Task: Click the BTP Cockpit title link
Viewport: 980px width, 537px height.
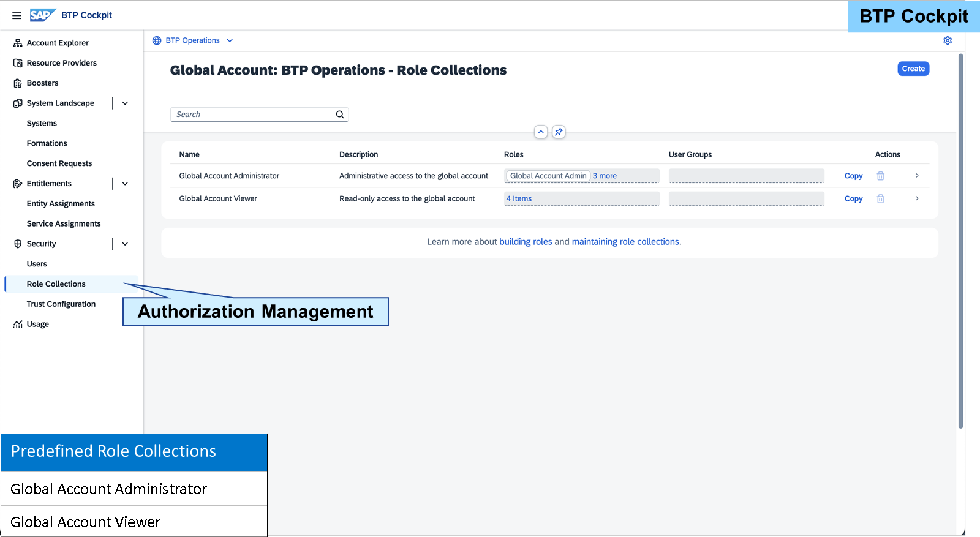Action: tap(86, 15)
